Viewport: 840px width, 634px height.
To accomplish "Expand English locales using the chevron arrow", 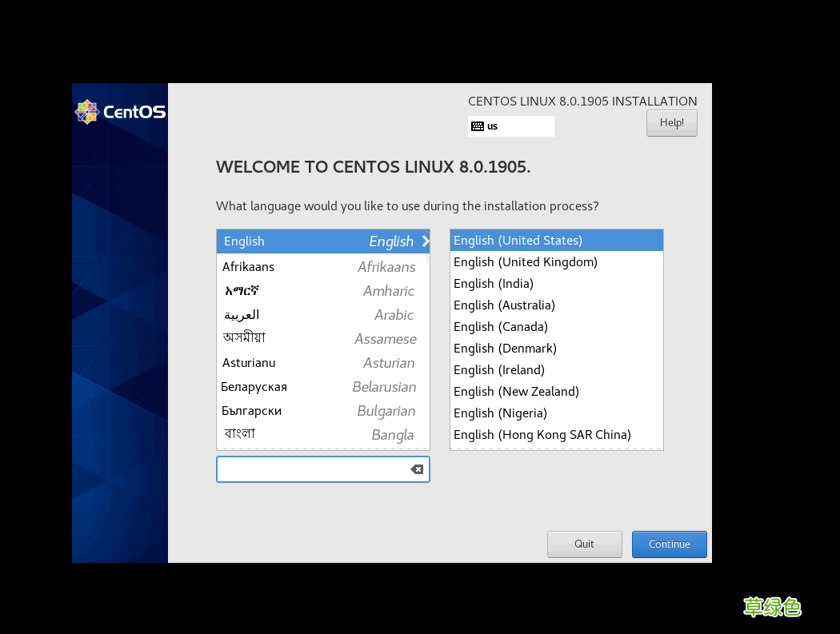I will click(x=425, y=241).
